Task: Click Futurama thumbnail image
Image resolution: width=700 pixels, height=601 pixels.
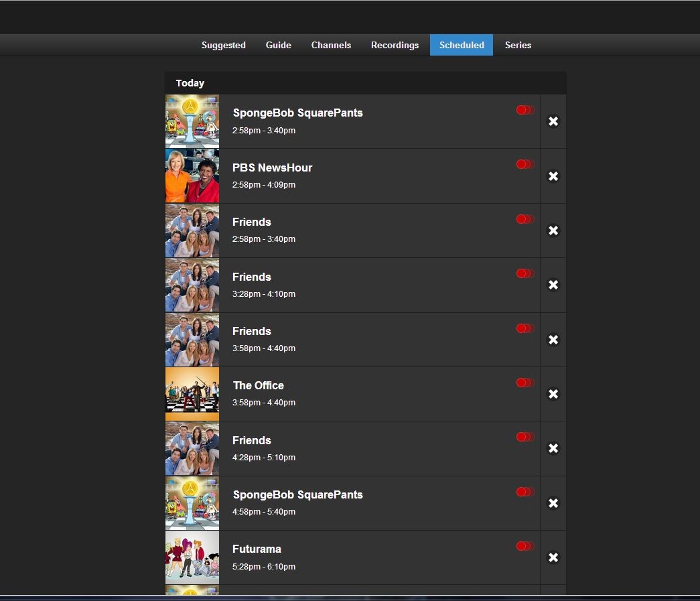Action: pos(192,557)
